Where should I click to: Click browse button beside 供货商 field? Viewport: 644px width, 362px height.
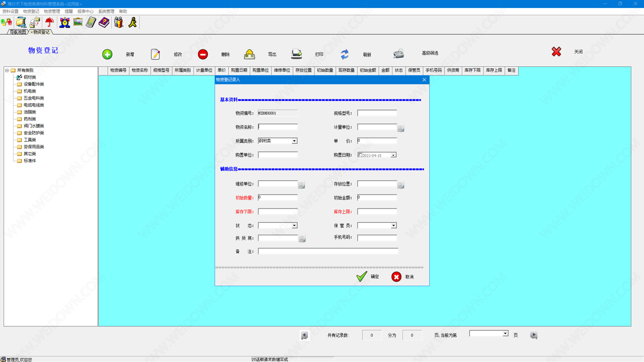302,239
